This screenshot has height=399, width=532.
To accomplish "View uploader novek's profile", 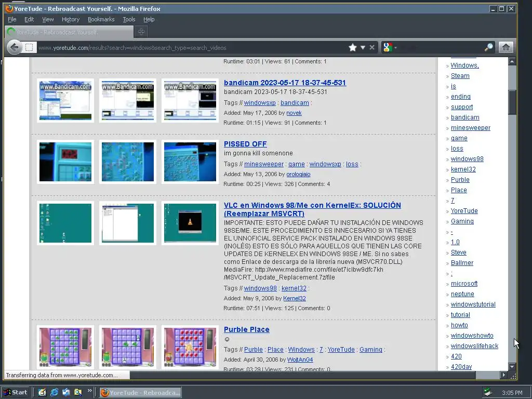I will point(294,113).
